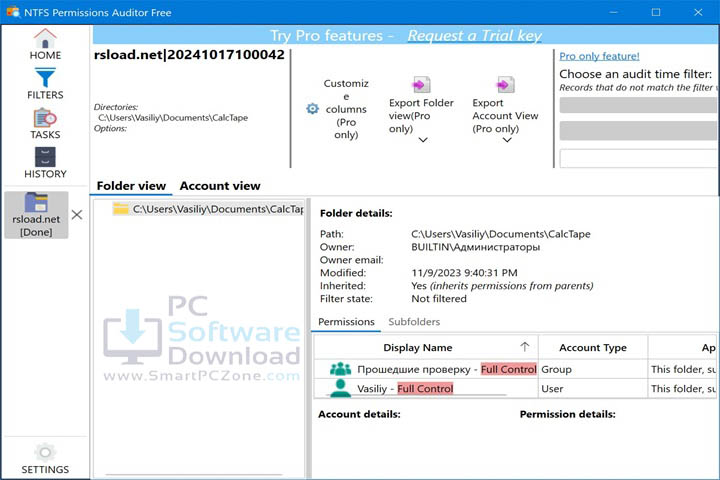Viewport: 720px width, 480px height.
Task: Open the Pro only feature! link
Action: 599,56
